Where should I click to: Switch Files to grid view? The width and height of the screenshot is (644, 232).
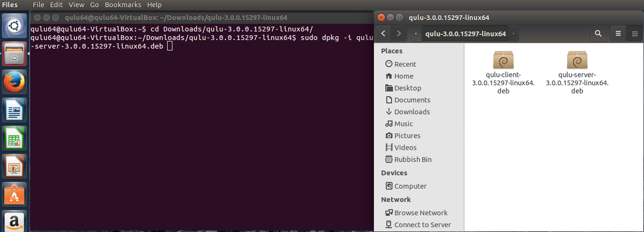click(x=634, y=34)
